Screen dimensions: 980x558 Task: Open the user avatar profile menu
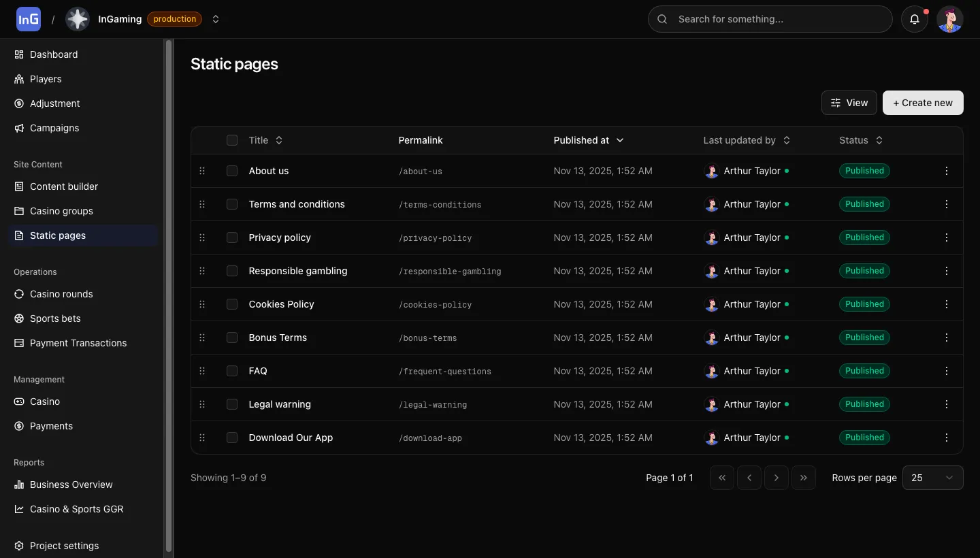click(x=949, y=19)
